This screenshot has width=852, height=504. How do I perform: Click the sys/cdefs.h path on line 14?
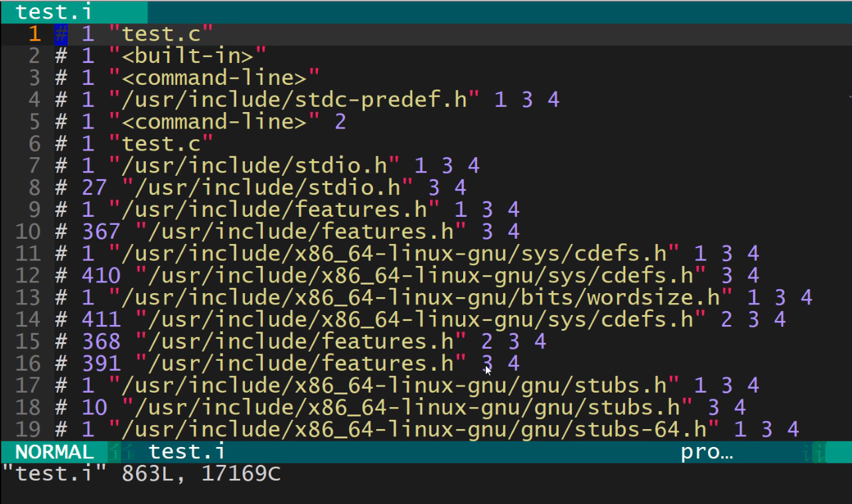tap(420, 318)
